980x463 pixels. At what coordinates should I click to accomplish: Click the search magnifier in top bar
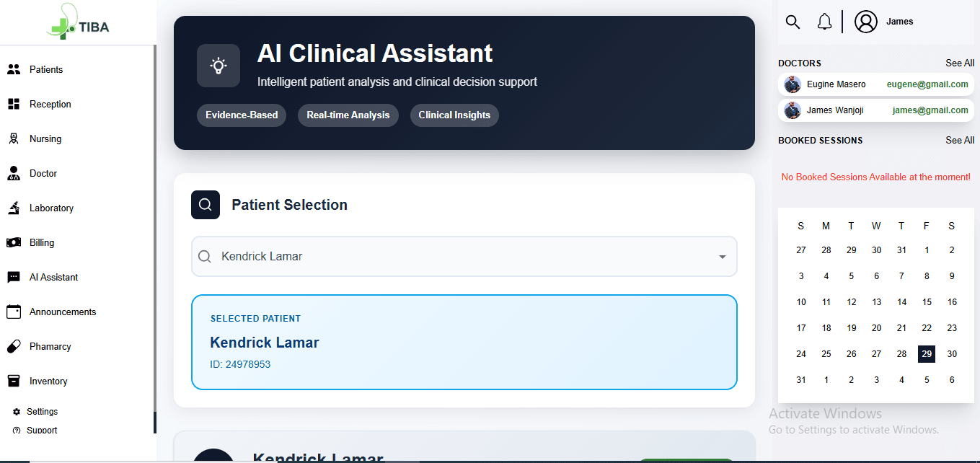793,22
